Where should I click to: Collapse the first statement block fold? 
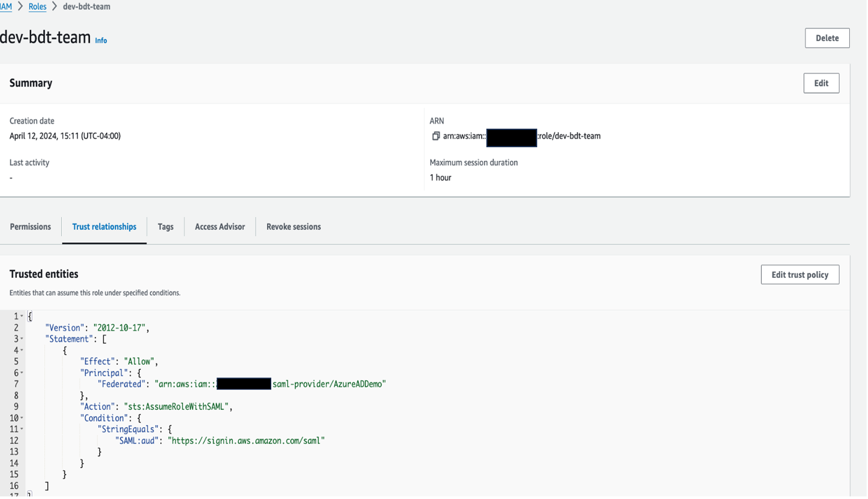(22, 350)
